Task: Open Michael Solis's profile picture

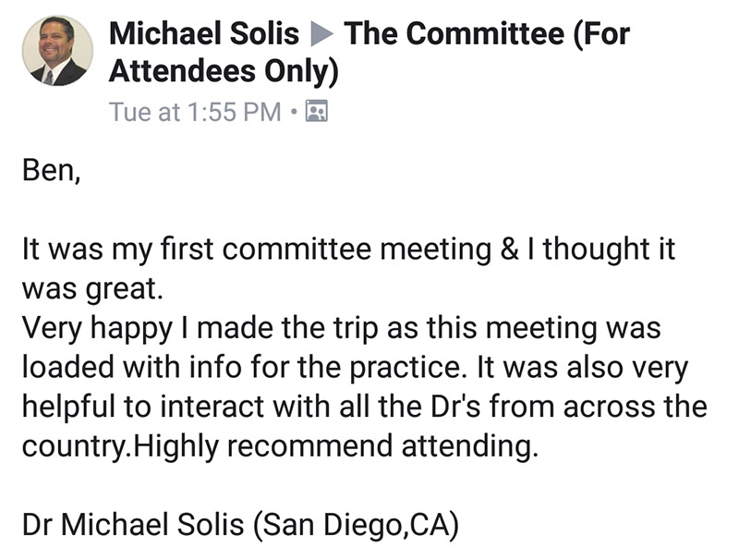Action: (x=57, y=51)
